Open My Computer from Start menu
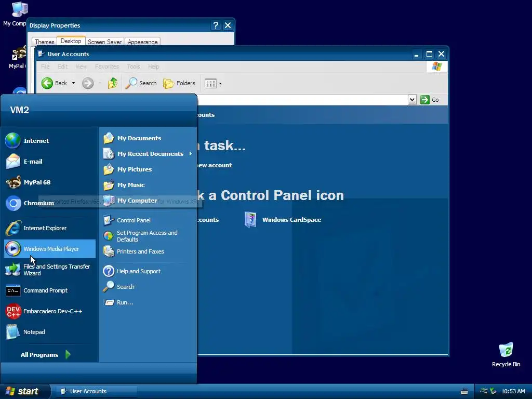Screen dimensions: 532x399 coord(148,201)
